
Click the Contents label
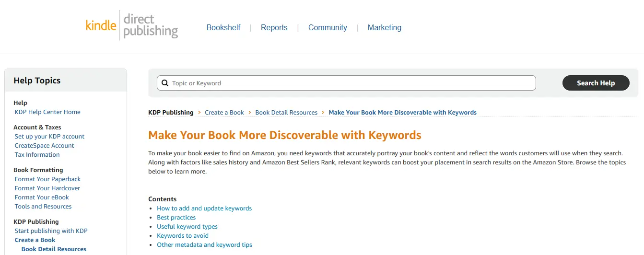pos(163,199)
